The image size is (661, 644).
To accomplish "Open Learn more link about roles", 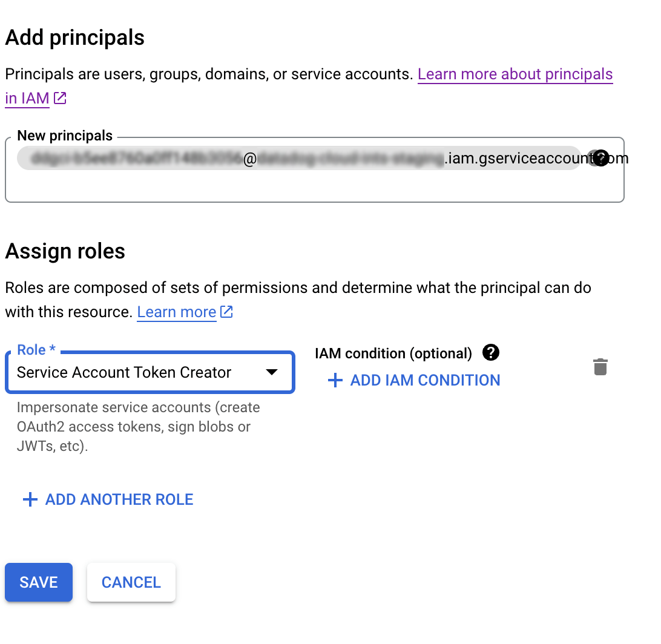I will 177,312.
